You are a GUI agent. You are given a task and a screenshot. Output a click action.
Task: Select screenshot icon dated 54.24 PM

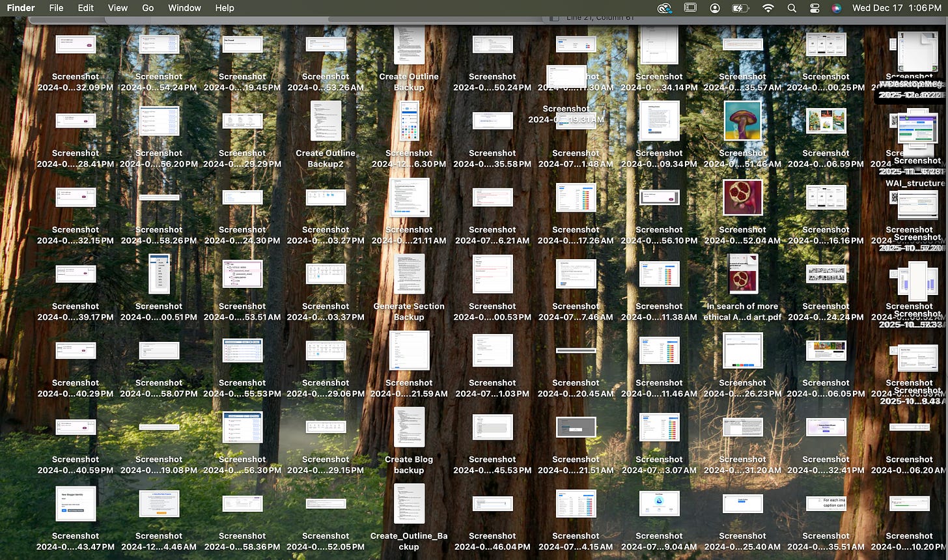[x=159, y=44]
